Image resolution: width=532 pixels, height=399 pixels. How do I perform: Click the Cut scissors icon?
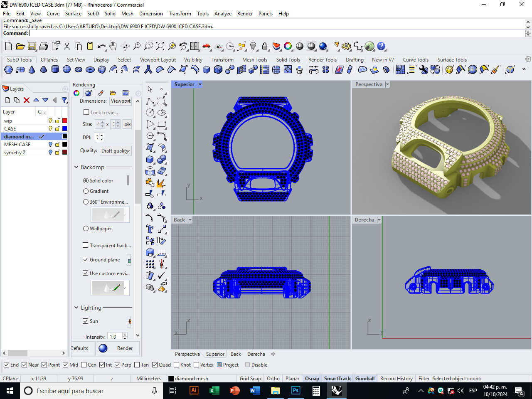67,46
